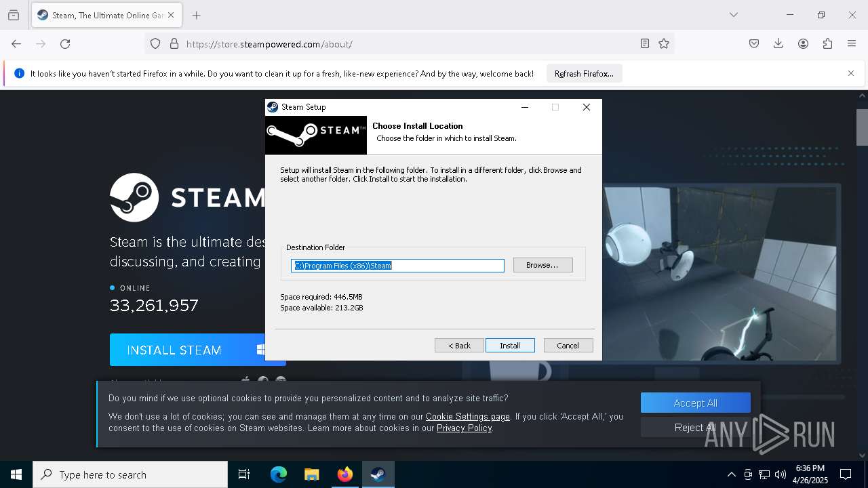The image size is (868, 488).
Task: Open the Windows notification center
Action: (846, 474)
